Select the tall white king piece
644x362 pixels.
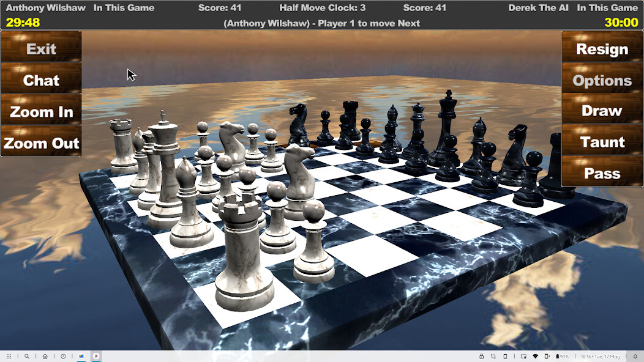(165, 172)
